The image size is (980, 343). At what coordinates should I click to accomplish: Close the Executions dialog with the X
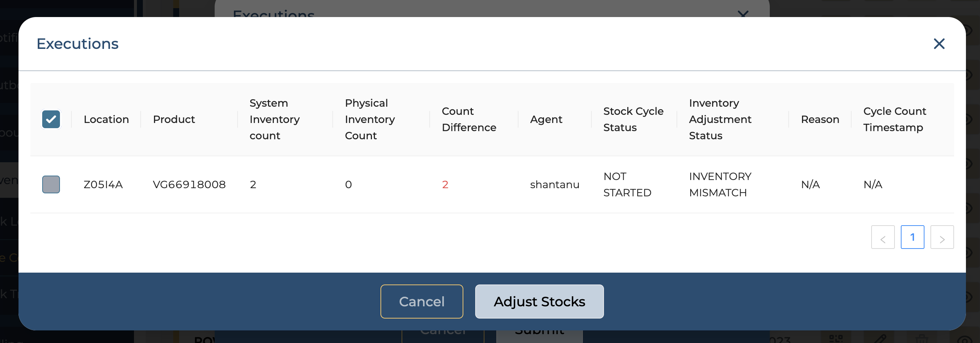(x=939, y=44)
